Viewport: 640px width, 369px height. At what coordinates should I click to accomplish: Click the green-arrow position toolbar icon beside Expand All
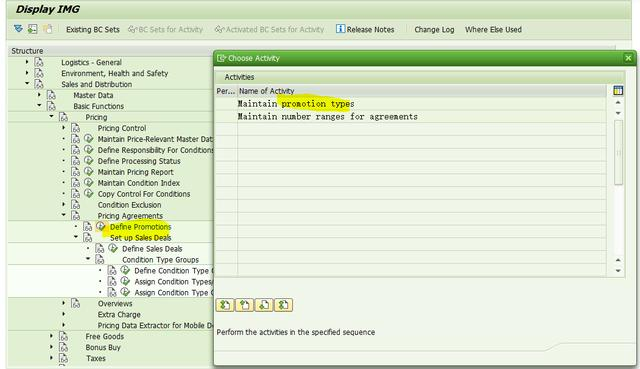32,29
